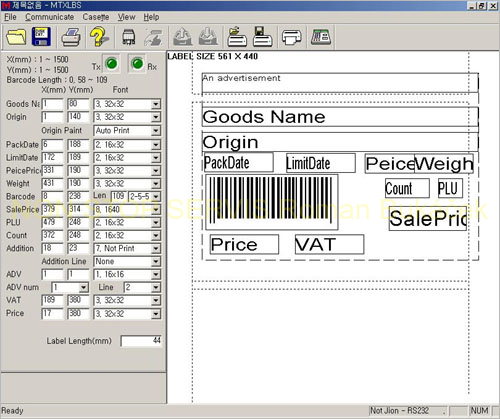Select the Price box on label preview
This screenshot has height=419, width=500.
pos(244,244)
